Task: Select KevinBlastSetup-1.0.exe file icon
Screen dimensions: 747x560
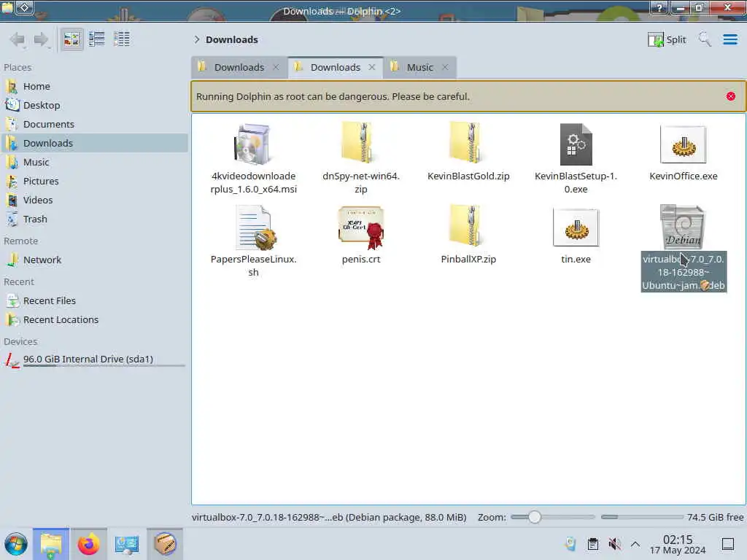Action: 576,144
